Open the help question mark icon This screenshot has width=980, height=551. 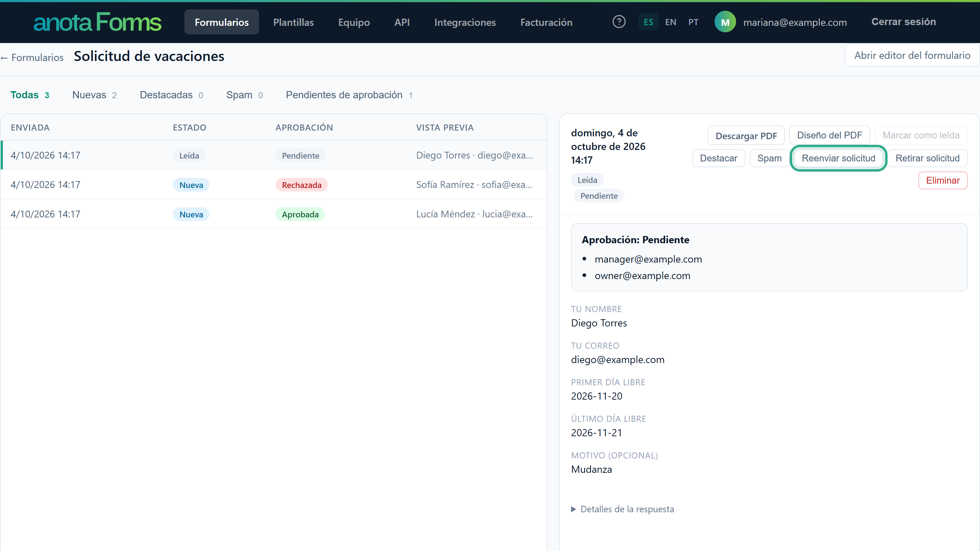click(619, 22)
